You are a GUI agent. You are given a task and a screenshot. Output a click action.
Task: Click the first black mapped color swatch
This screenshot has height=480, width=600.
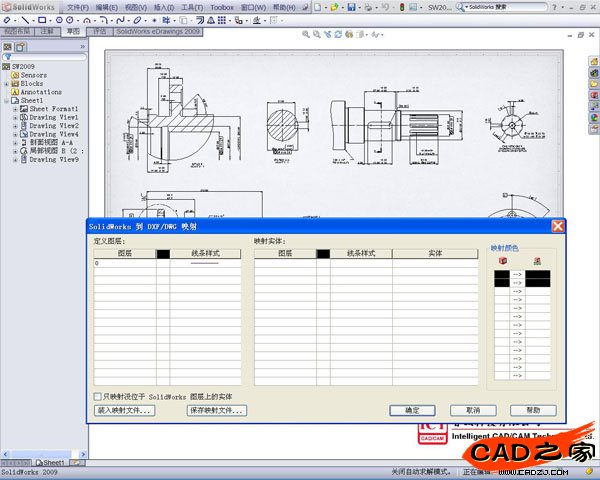(x=501, y=273)
